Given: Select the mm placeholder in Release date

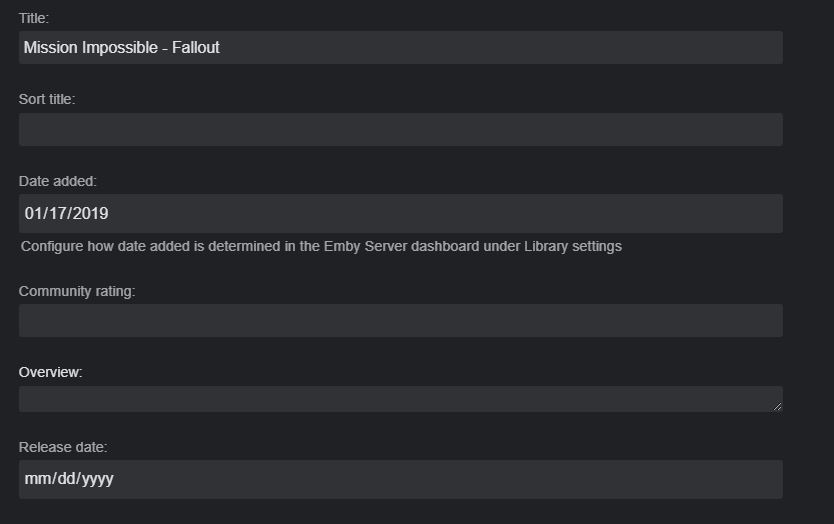Looking at the screenshot, I should tap(36, 479).
